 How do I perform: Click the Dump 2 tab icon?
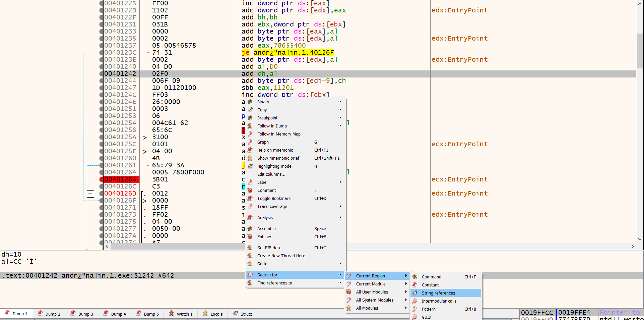[40, 313]
